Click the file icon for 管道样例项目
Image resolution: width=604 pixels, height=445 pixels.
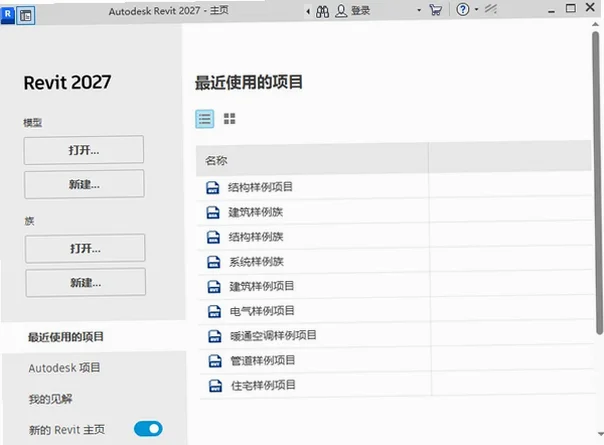point(215,361)
